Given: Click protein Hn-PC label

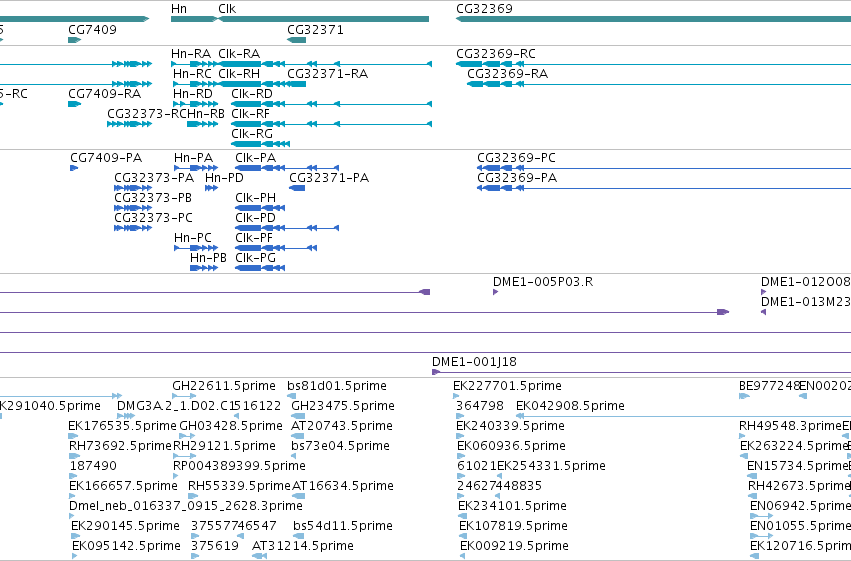Looking at the screenshot, I should pos(193,238).
